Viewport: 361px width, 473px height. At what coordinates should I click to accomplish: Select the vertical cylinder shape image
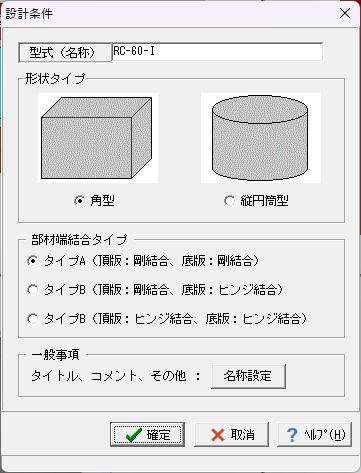coord(261,138)
